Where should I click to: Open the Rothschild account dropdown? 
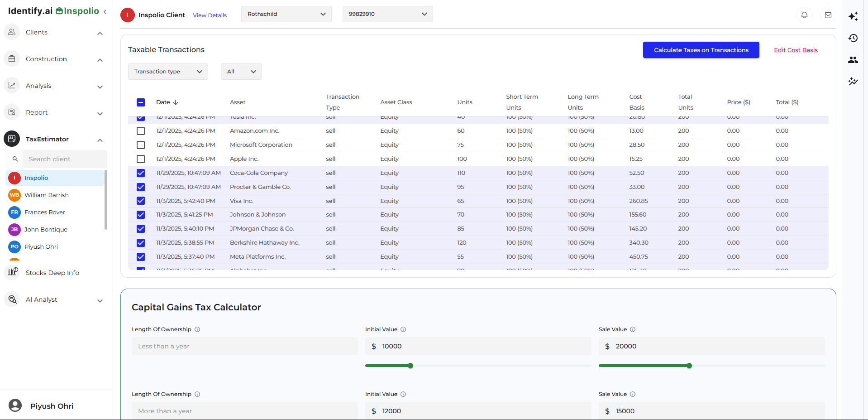pos(286,14)
